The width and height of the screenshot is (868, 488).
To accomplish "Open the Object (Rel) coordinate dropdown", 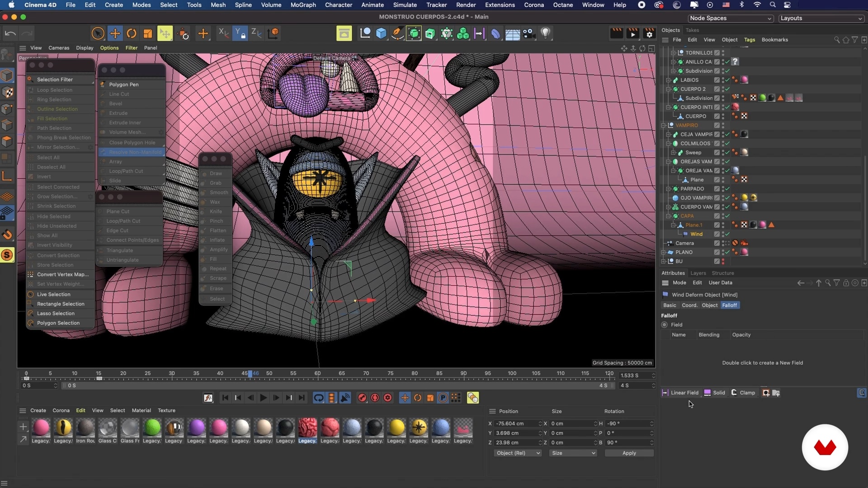I will (x=518, y=453).
